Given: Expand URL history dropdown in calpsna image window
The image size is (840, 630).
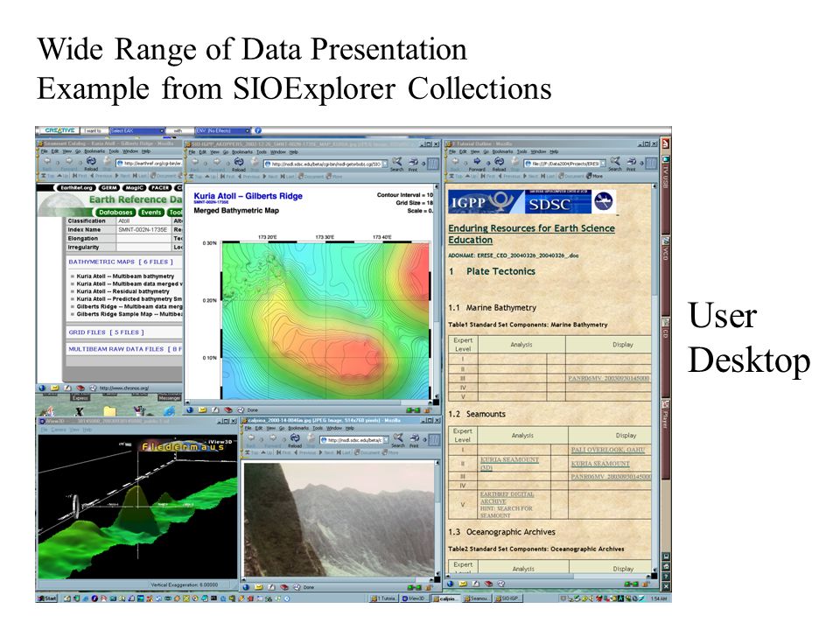Looking at the screenshot, I should pyautogui.click(x=385, y=440).
